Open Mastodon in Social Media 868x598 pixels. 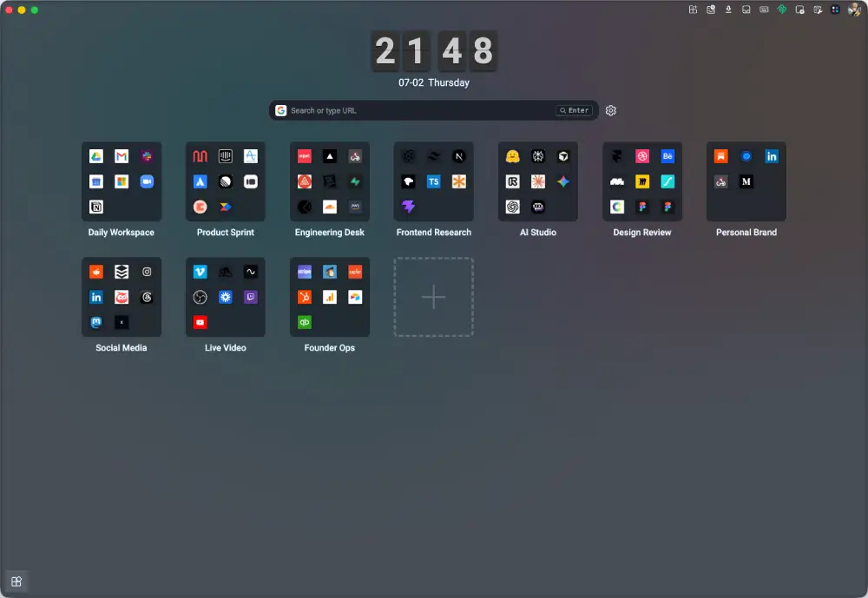96,322
